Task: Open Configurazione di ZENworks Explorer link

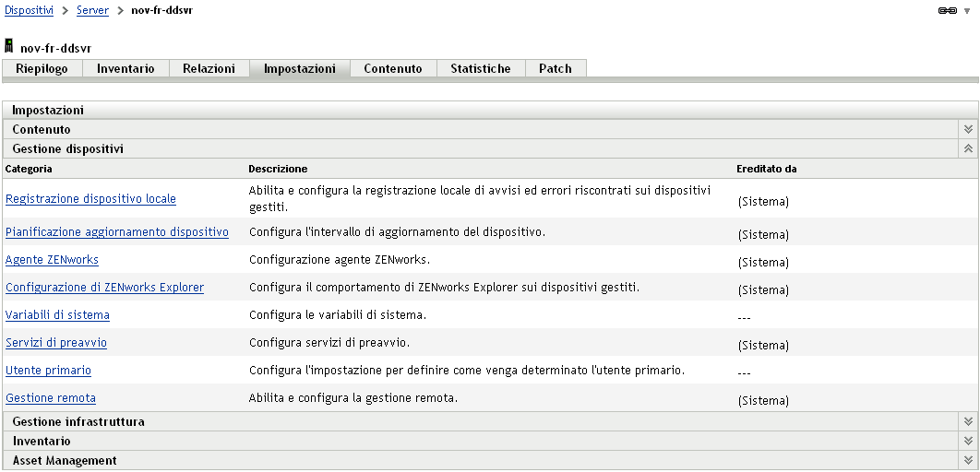Action: [x=104, y=288]
